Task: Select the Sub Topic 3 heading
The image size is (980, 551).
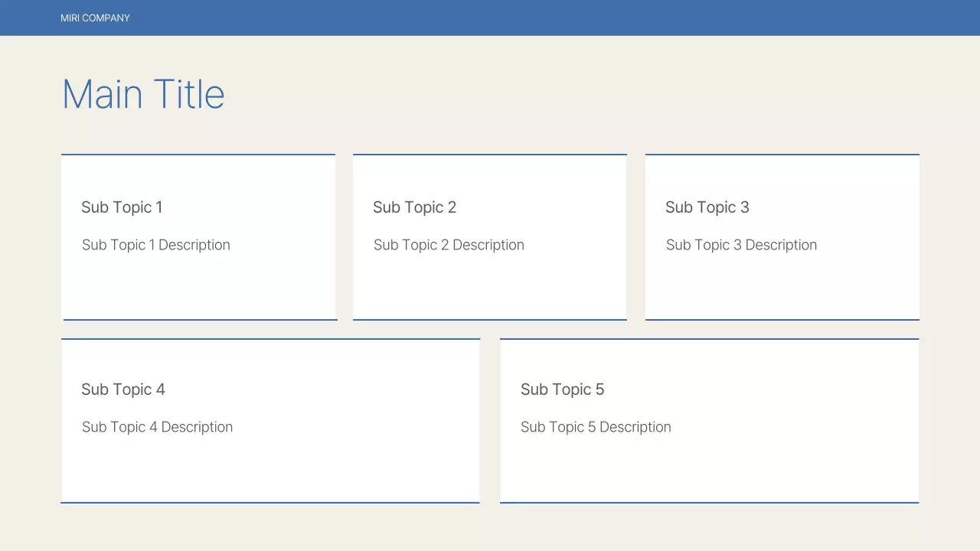Action: [x=707, y=207]
